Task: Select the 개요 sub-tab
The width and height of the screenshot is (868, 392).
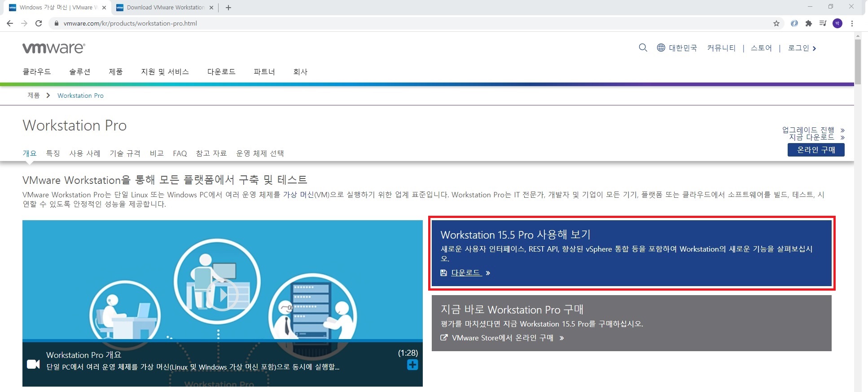Action: point(30,153)
